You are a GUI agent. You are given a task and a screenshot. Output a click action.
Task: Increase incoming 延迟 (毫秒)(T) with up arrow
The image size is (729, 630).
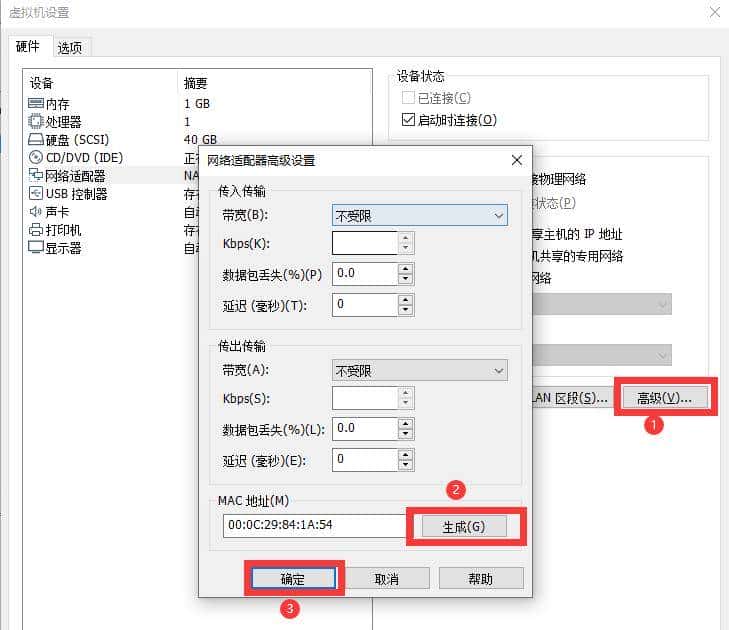point(406,299)
